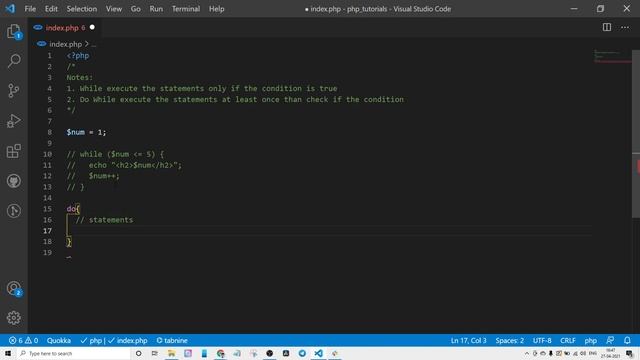The height and width of the screenshot is (360, 640).
Task: Open Windows Start menu
Action: coord(8,353)
